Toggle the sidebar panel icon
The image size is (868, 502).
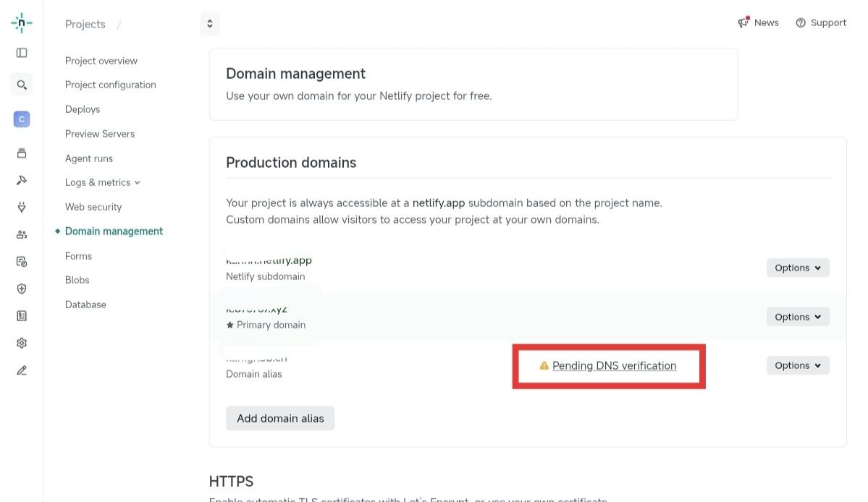pos(22,53)
